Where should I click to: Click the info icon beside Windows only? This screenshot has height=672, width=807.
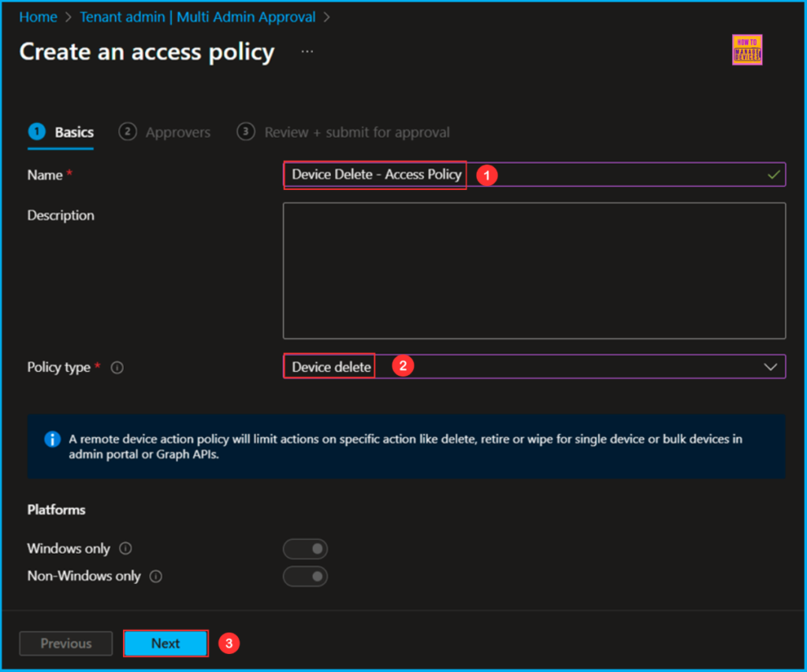[x=126, y=549]
